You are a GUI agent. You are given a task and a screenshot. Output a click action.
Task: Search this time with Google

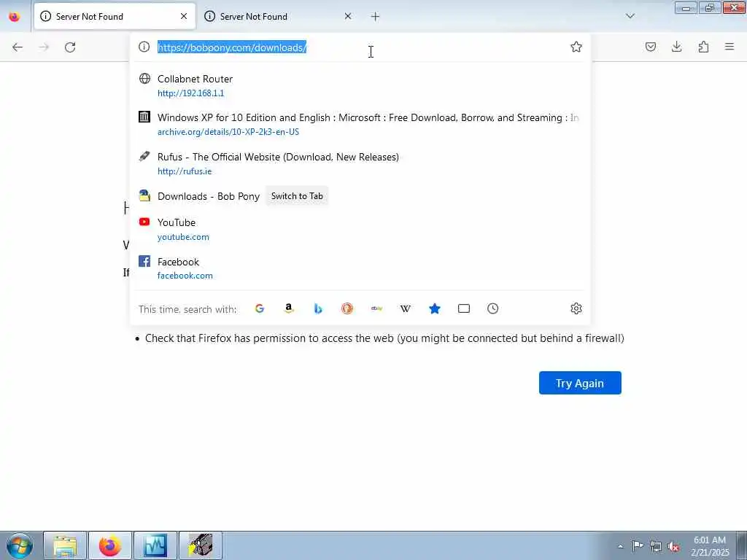[x=259, y=308]
